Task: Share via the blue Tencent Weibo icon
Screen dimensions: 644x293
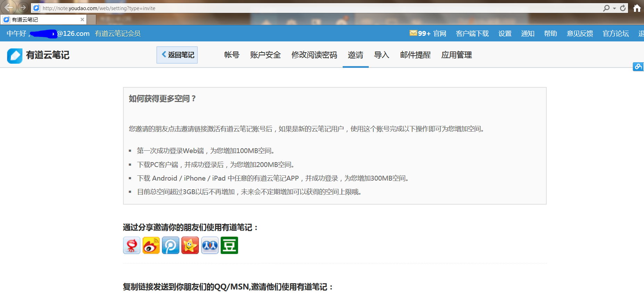Action: click(171, 245)
